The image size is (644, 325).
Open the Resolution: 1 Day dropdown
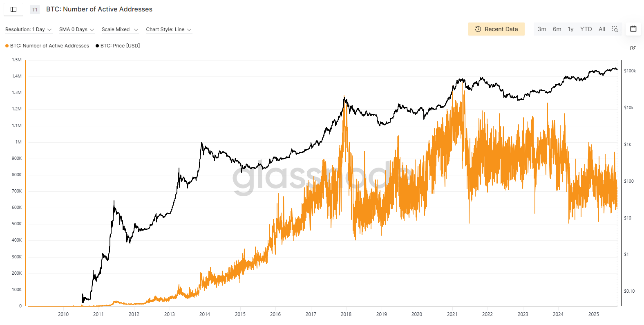pos(28,29)
